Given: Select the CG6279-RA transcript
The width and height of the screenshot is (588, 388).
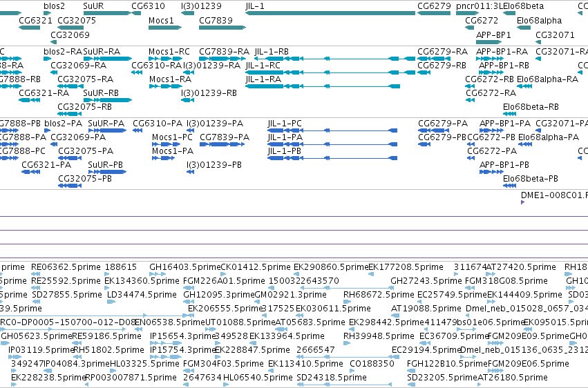Looking at the screenshot, I should (x=434, y=59).
